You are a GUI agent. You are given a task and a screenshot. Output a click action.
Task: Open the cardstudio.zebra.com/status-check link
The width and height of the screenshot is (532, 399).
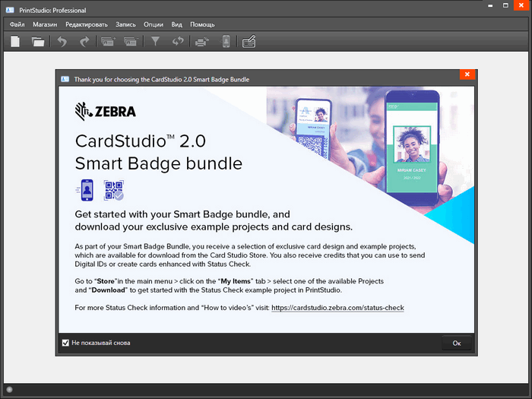337,308
